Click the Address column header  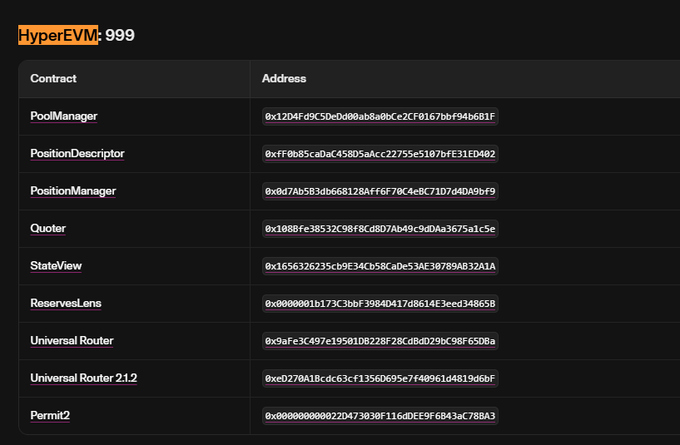tap(284, 79)
